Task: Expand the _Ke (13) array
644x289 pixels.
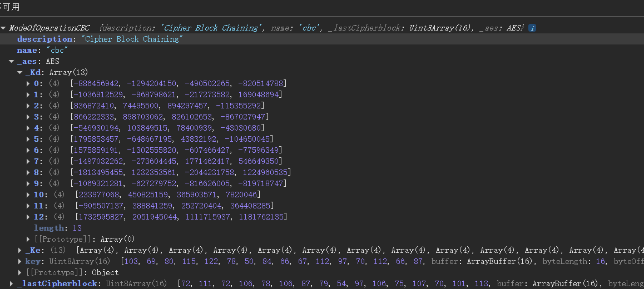Action: pyautogui.click(x=19, y=250)
